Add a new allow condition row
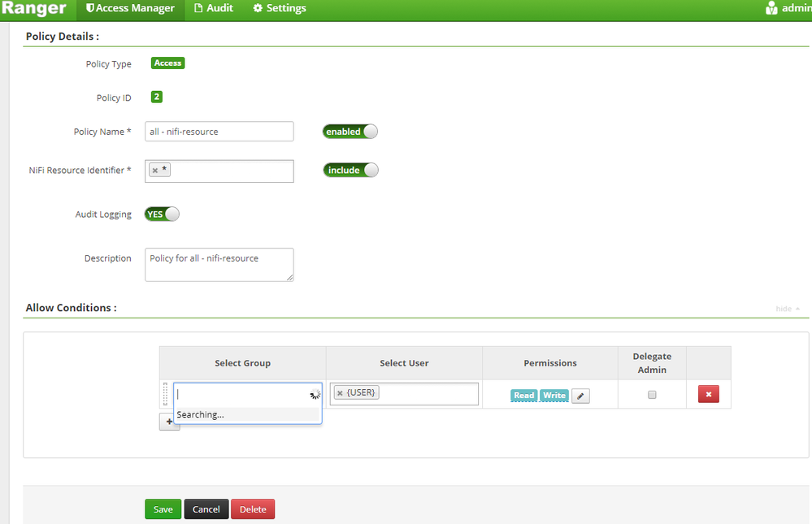The image size is (812, 524). 169,422
